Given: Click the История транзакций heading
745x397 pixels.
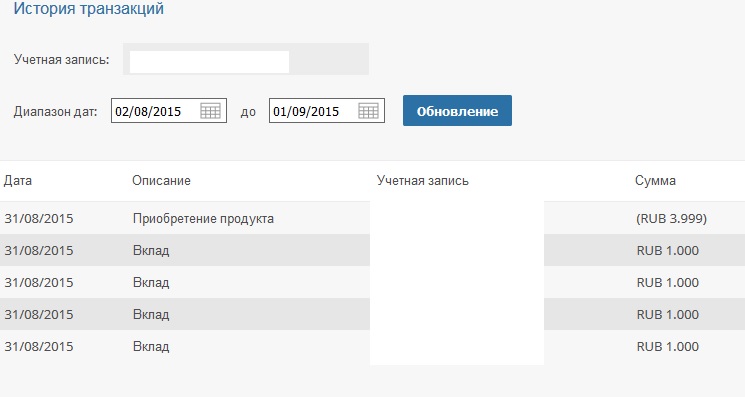Looking at the screenshot, I should point(88,9).
